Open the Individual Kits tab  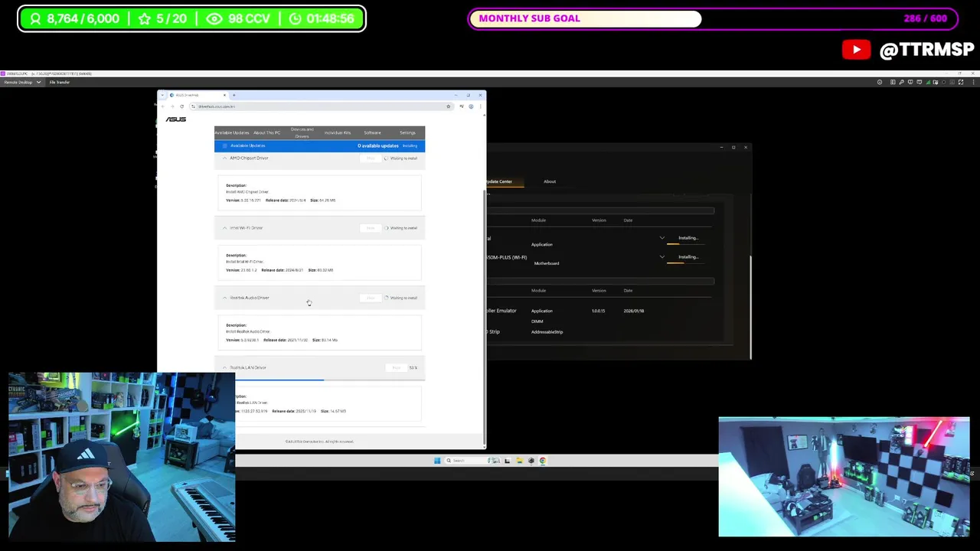click(x=337, y=132)
